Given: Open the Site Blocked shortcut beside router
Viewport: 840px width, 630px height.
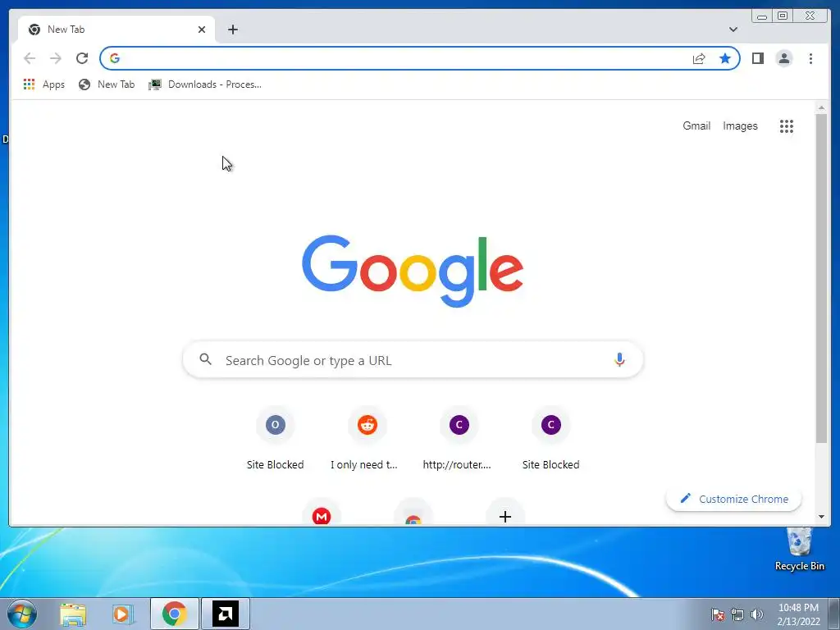Looking at the screenshot, I should [550, 440].
